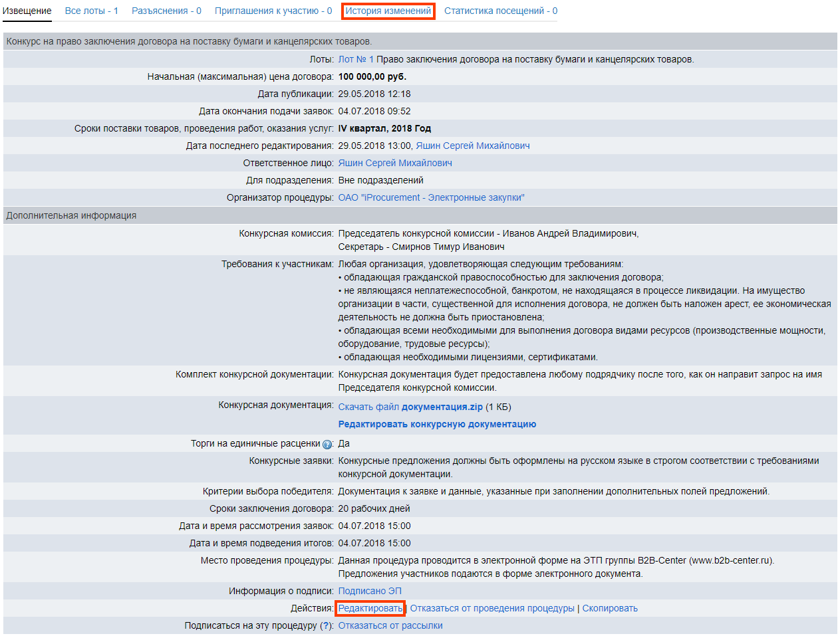View Статистика посещений tab
Image resolution: width=840 pixels, height=638 pixels.
click(x=500, y=11)
